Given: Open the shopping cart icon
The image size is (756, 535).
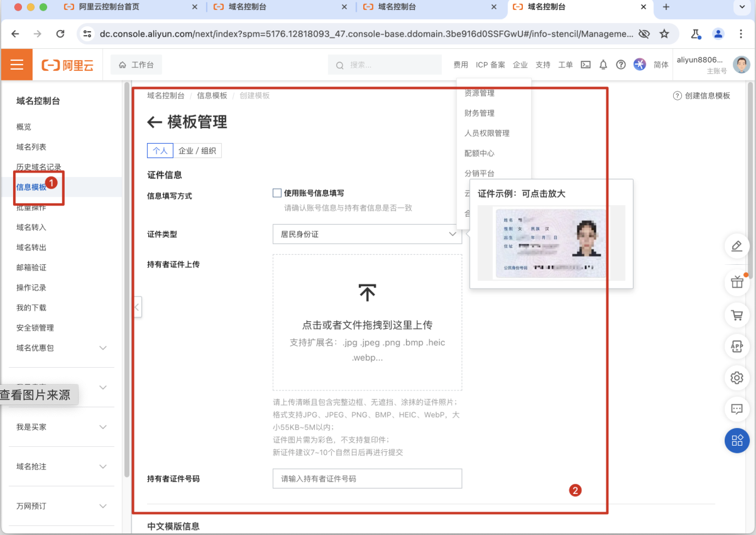Looking at the screenshot, I should tap(737, 315).
